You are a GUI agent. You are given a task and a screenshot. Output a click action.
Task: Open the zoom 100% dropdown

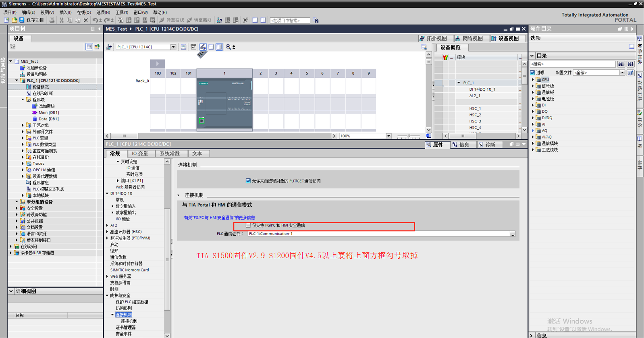point(388,136)
